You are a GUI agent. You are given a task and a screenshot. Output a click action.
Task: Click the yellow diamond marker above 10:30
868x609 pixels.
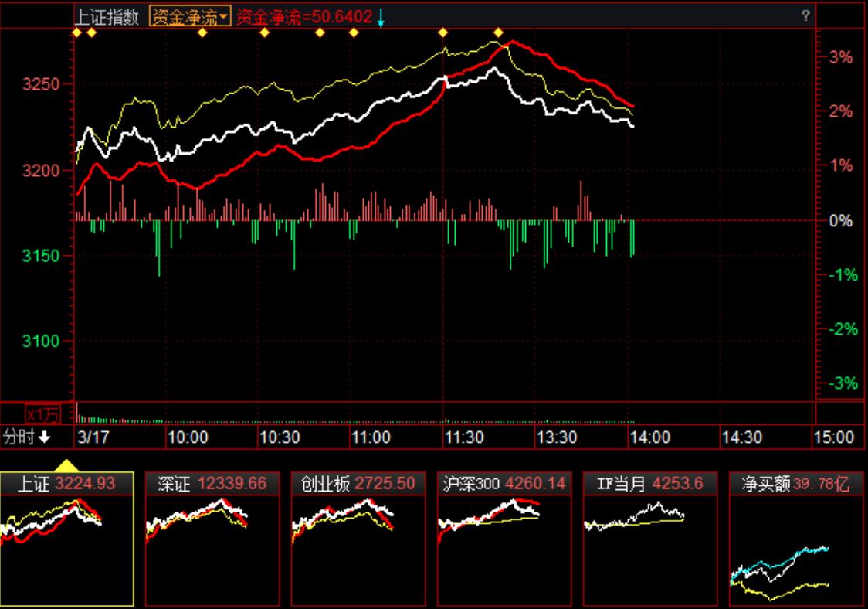coord(264,32)
